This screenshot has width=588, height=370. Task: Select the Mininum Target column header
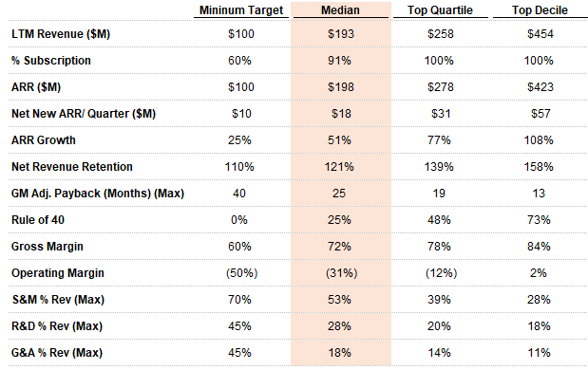click(241, 10)
